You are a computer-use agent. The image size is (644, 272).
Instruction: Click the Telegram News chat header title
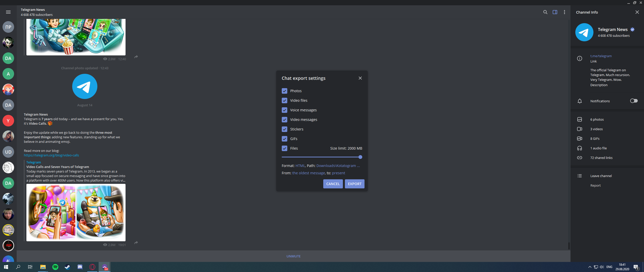tap(33, 10)
